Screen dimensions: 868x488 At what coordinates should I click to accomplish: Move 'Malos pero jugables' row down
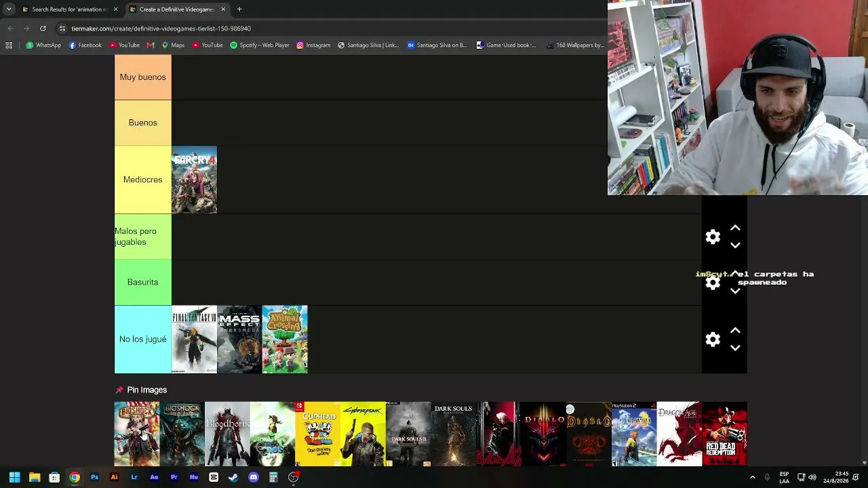tap(735, 245)
